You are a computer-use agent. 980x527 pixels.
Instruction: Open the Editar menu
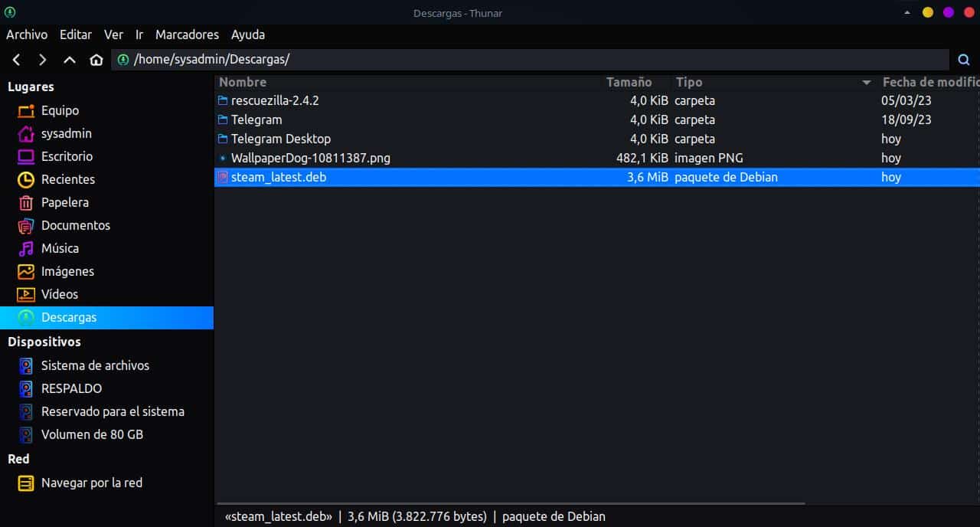tap(76, 34)
